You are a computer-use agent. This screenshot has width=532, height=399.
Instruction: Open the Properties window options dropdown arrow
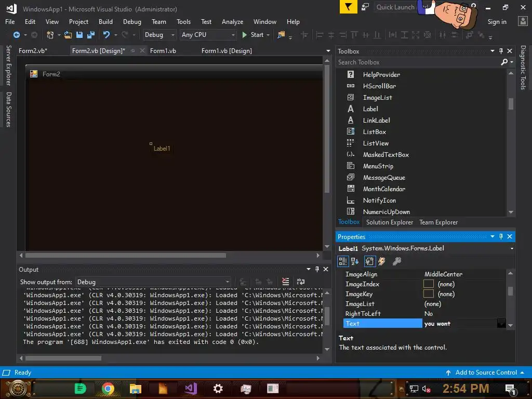493,236
